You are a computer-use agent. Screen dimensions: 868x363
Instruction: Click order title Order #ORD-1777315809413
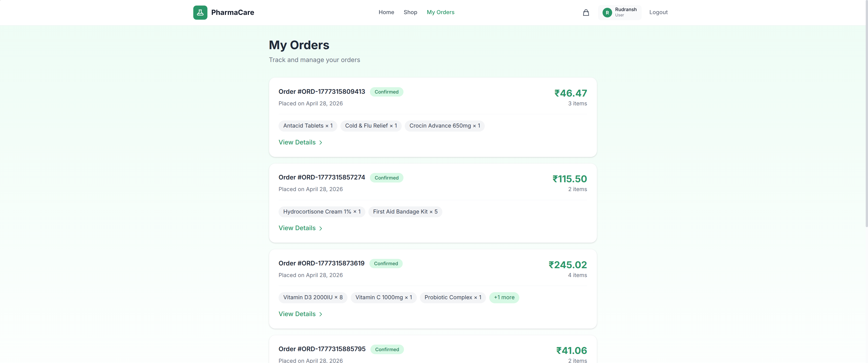pos(321,92)
